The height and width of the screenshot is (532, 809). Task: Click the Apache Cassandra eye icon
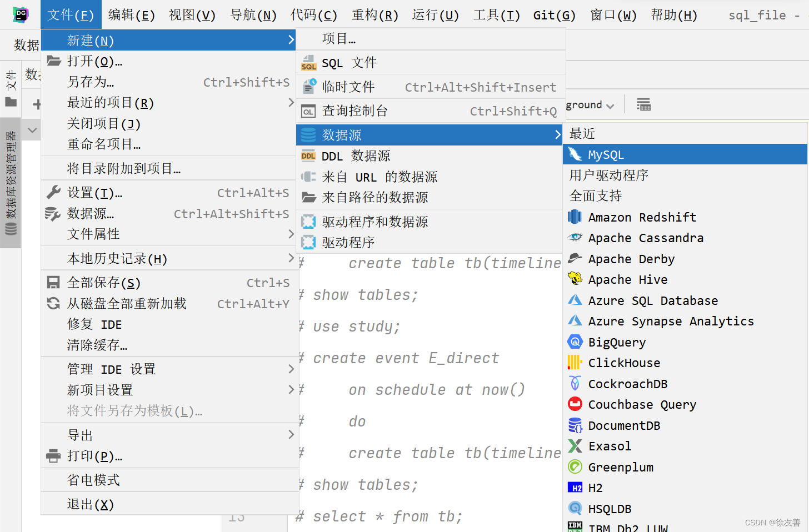coord(575,238)
